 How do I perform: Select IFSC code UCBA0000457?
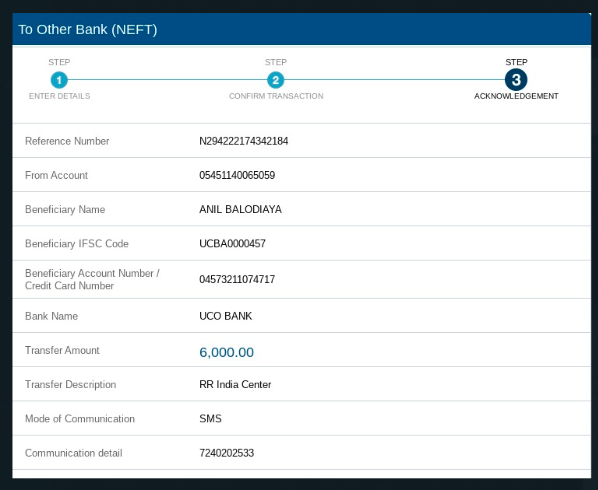click(233, 243)
